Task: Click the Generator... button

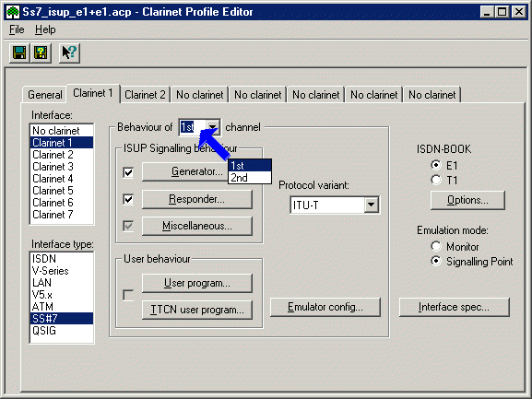Action: tap(185, 172)
